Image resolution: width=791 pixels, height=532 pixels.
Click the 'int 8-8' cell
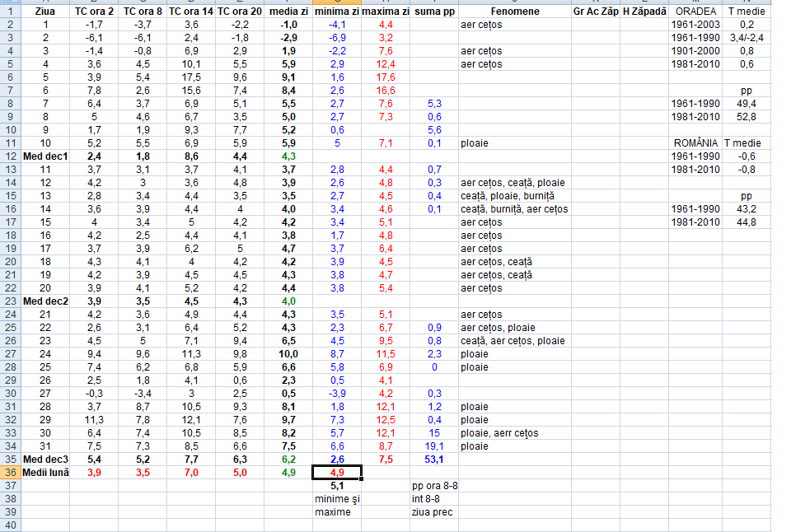click(434, 499)
